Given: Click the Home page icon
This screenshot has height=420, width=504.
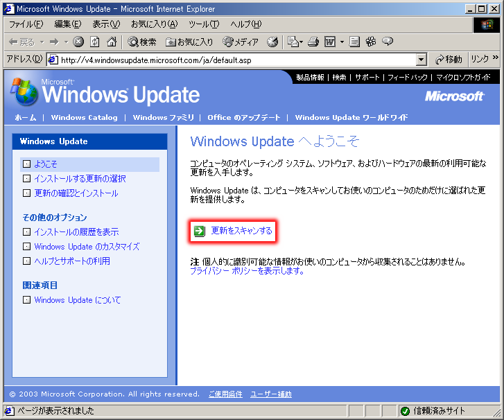Looking at the screenshot, I should coord(112,42).
